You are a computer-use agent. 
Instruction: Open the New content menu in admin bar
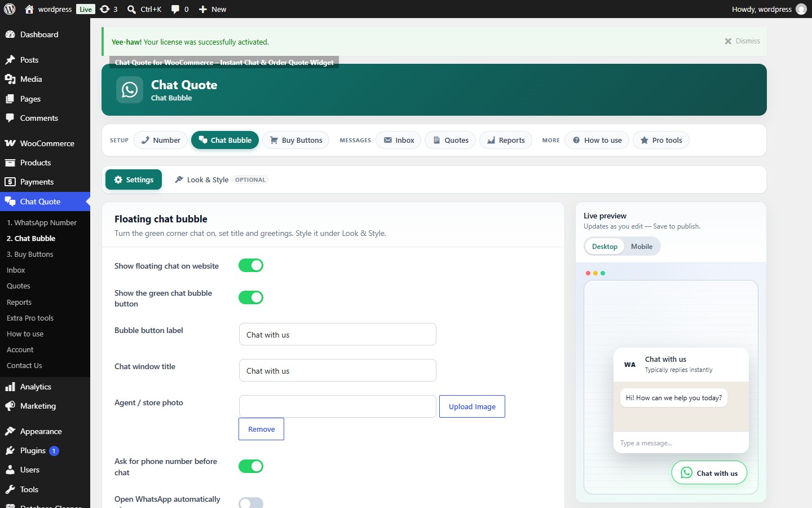click(x=213, y=9)
